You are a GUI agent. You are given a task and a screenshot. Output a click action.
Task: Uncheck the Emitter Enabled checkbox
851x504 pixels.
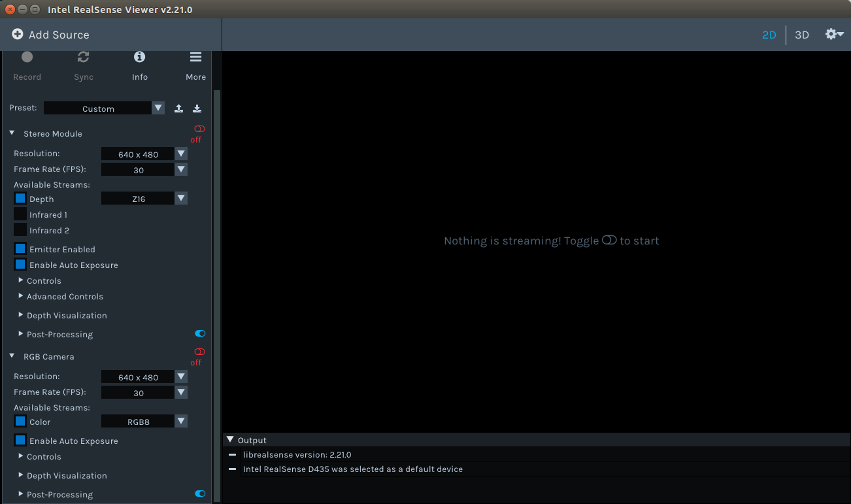(20, 249)
